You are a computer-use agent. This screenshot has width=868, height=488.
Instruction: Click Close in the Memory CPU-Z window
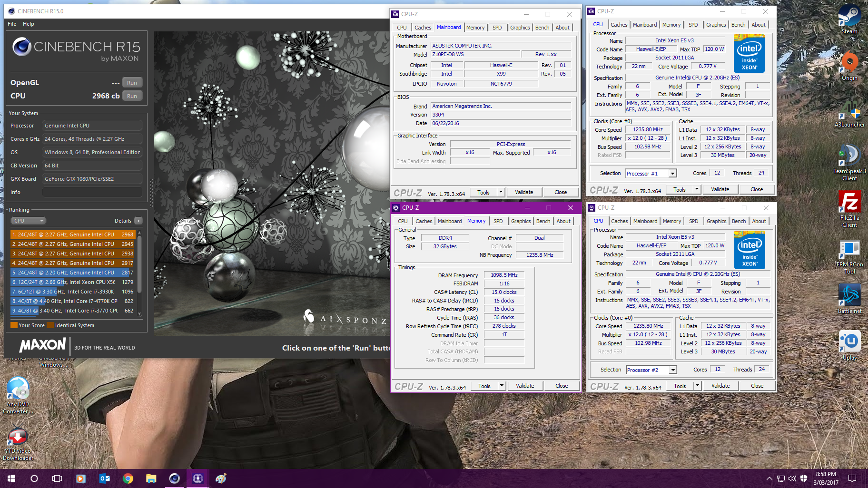click(562, 386)
